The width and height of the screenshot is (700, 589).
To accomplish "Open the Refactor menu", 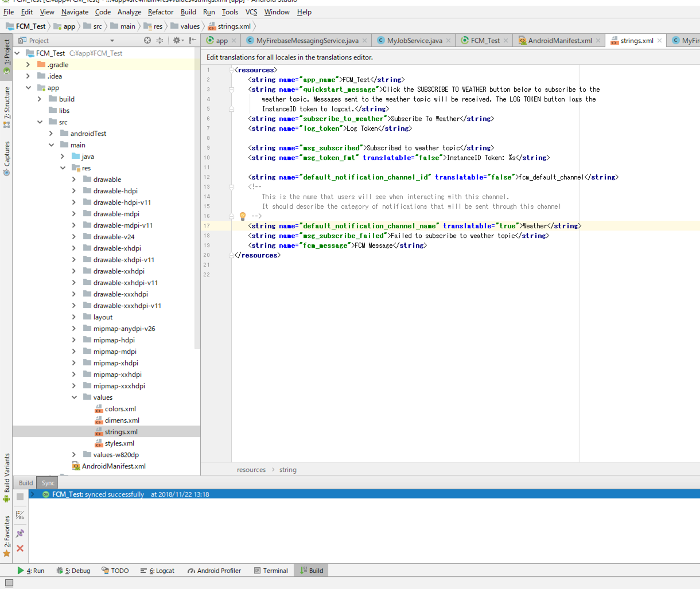I will 161,11.
